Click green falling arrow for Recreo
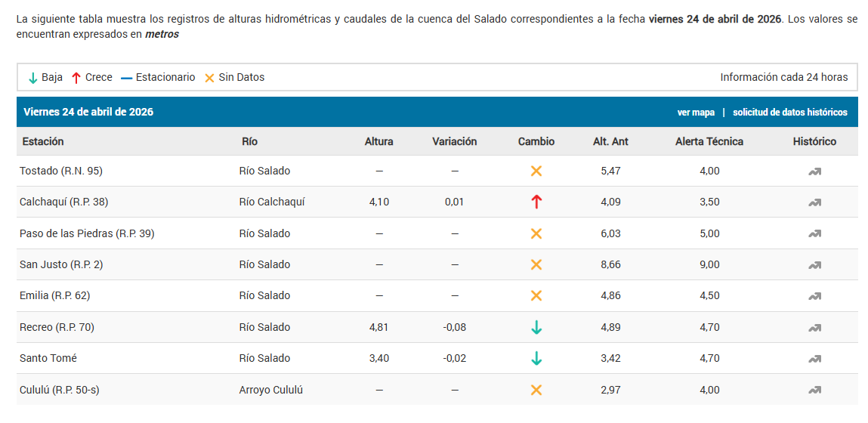The width and height of the screenshot is (868, 423). pos(536,327)
